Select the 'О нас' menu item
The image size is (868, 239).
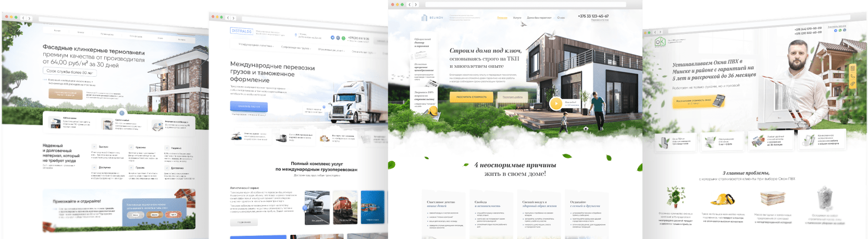(x=561, y=18)
